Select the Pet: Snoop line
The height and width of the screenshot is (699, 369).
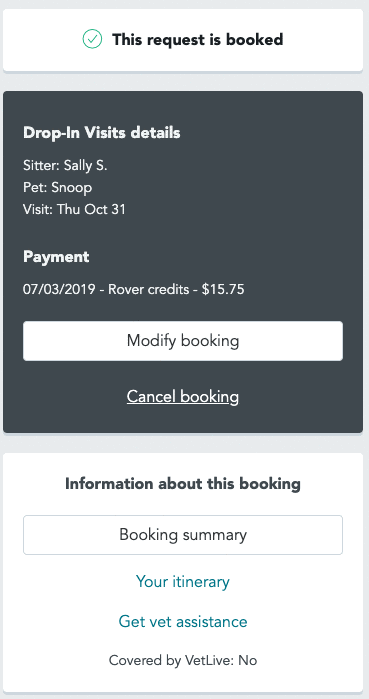pyautogui.click(x=57, y=187)
